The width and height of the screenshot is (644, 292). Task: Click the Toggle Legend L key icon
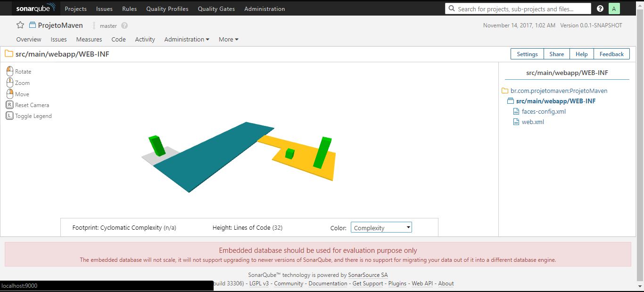(9, 116)
